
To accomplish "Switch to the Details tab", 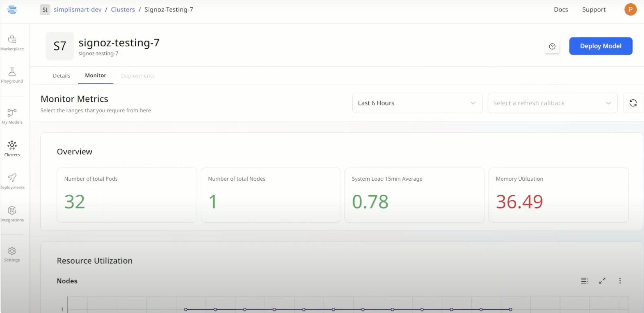I will click(x=61, y=76).
